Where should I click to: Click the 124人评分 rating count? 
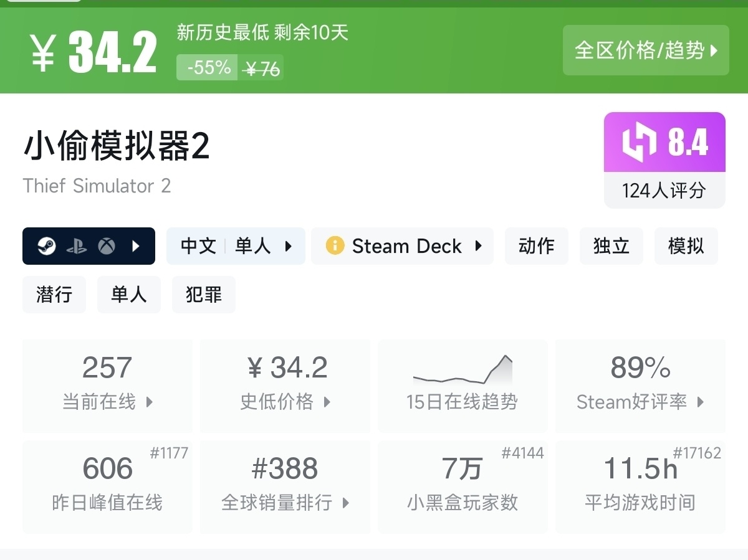click(664, 190)
